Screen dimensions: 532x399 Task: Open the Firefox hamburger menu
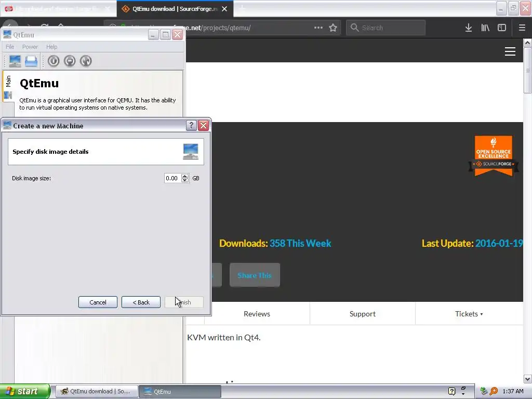(522, 28)
